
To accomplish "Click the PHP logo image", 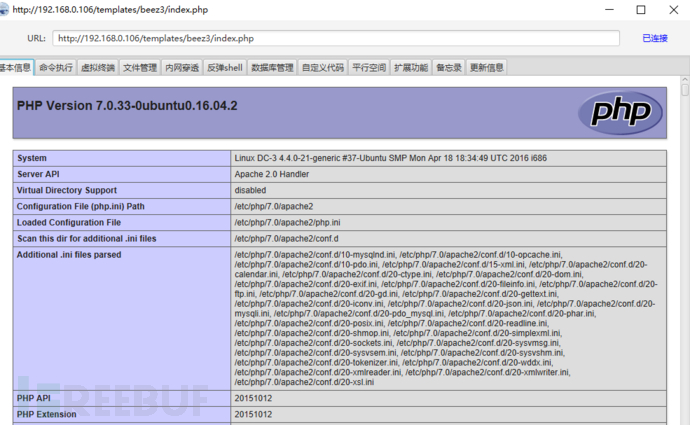I will tap(620, 113).
